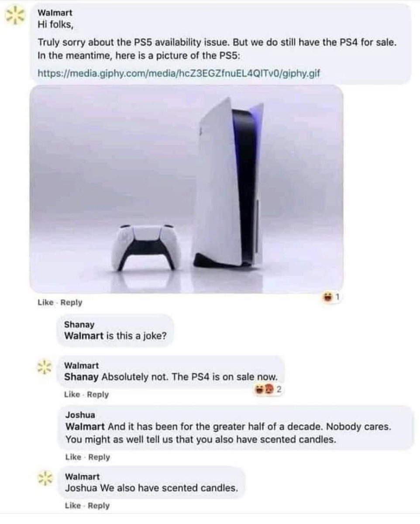Reply to 'PS4 is on sale now' comment

click(x=98, y=394)
